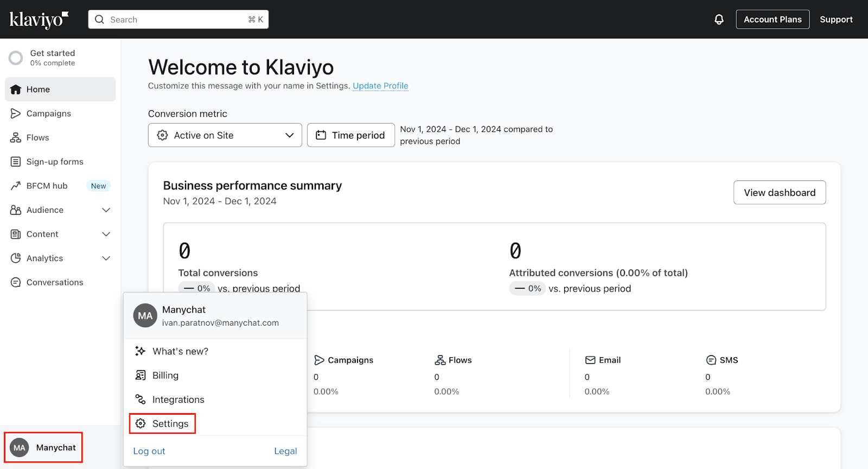This screenshot has height=469, width=868.
Task: Open Campaigns in the sidebar
Action: click(60, 113)
